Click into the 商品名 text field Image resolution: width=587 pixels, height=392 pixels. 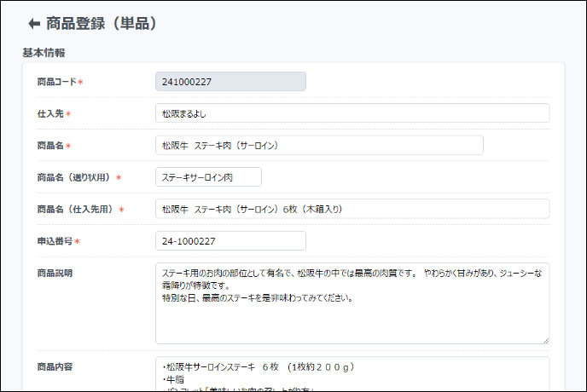point(319,146)
